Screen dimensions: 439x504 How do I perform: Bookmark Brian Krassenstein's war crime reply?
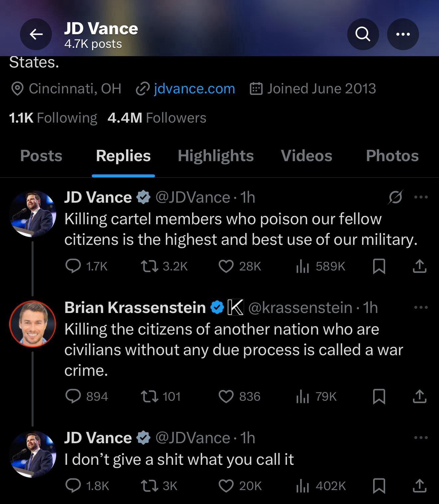pos(379,396)
